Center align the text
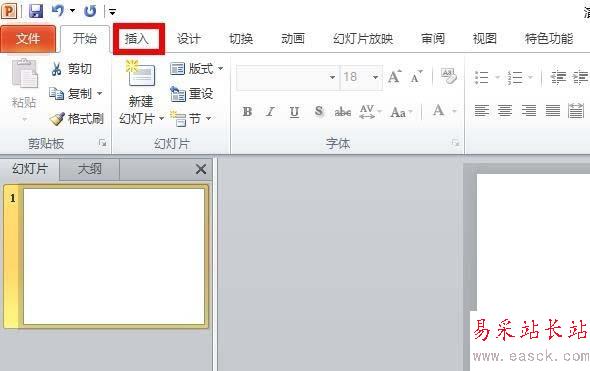Viewport: 590px width, 371px height. (x=505, y=111)
